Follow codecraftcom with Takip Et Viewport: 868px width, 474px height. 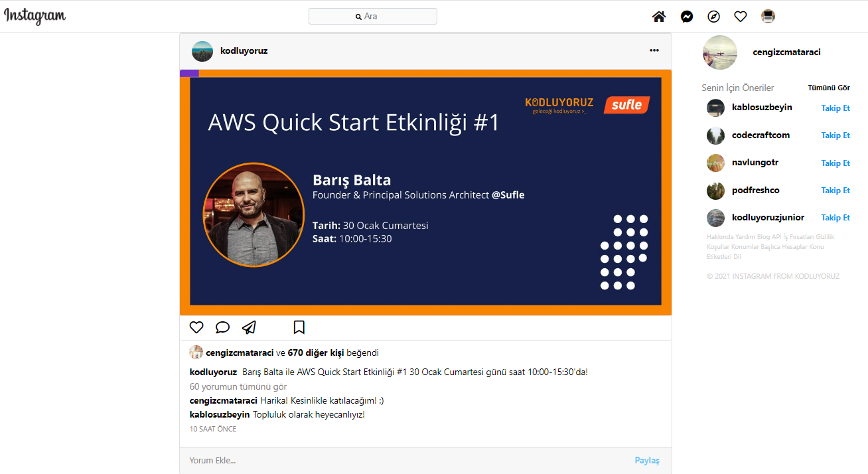(835, 135)
